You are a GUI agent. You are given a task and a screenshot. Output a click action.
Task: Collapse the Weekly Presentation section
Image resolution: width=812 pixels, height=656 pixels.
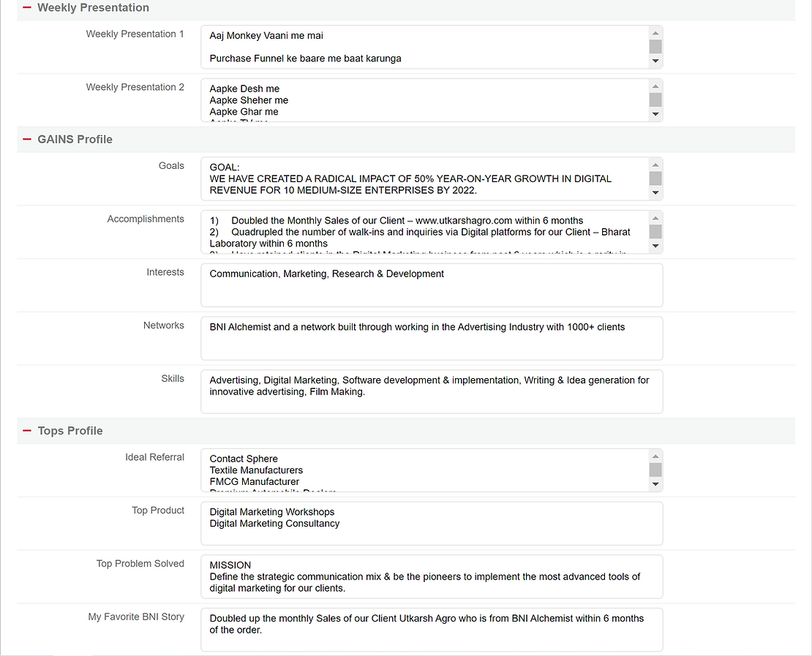point(27,8)
